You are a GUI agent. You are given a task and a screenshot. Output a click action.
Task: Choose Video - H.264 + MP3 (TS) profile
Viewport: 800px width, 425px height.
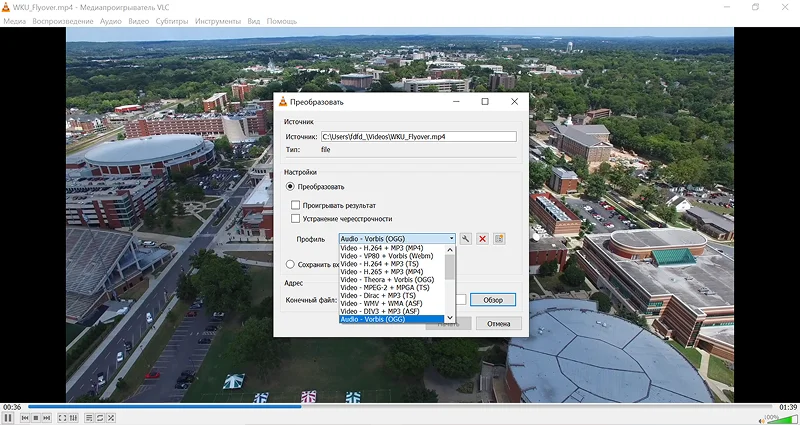[392, 264]
